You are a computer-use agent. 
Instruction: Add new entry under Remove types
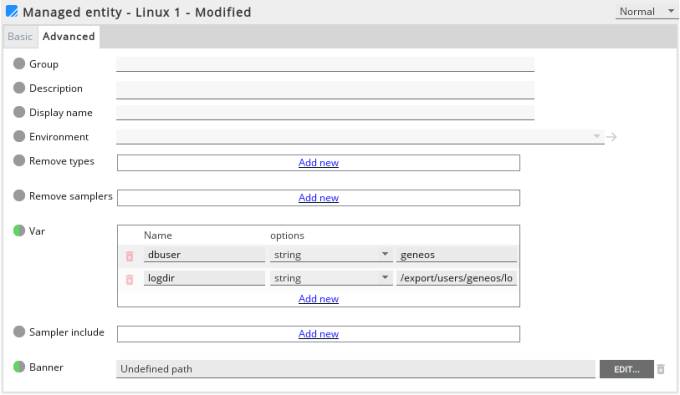pos(318,163)
